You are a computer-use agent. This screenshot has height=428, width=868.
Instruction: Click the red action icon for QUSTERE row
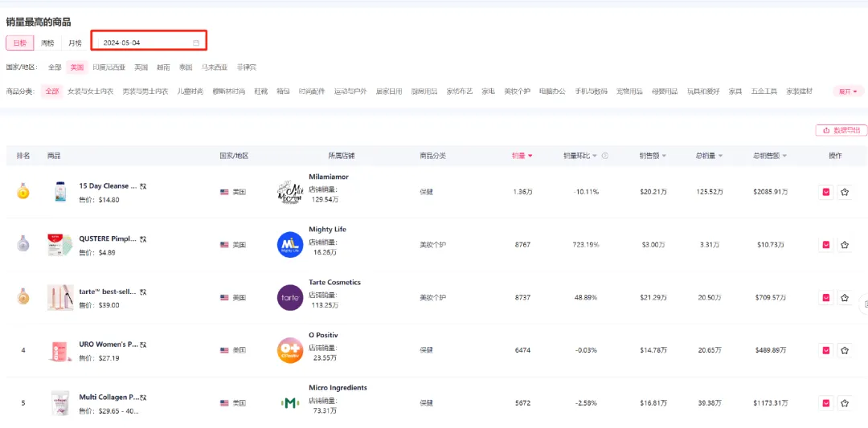pos(825,245)
